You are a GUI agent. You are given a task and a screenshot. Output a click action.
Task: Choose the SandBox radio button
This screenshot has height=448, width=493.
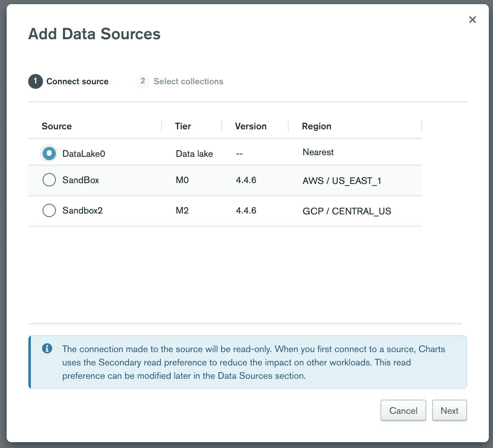click(49, 180)
